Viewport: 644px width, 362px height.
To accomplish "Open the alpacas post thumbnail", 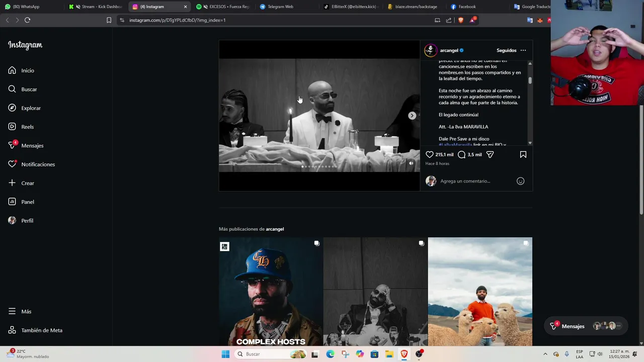I will click(x=480, y=292).
